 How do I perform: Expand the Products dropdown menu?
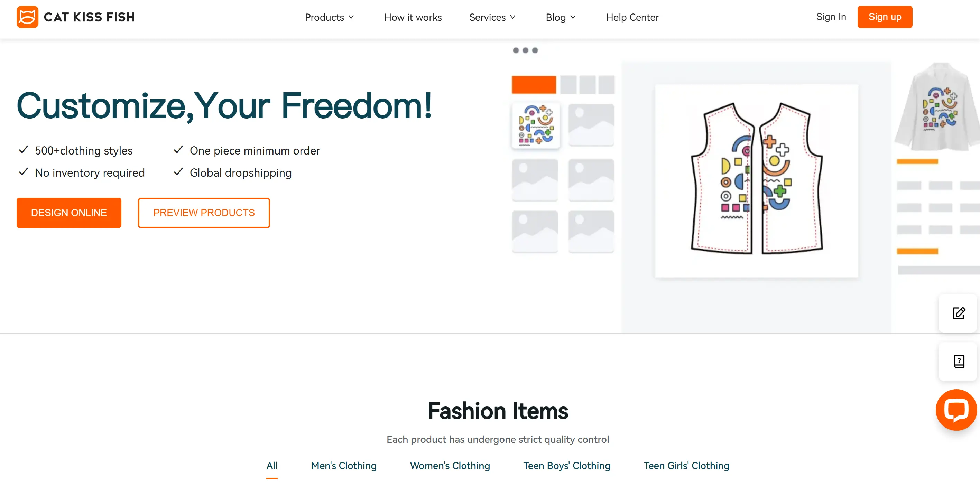[x=329, y=17]
